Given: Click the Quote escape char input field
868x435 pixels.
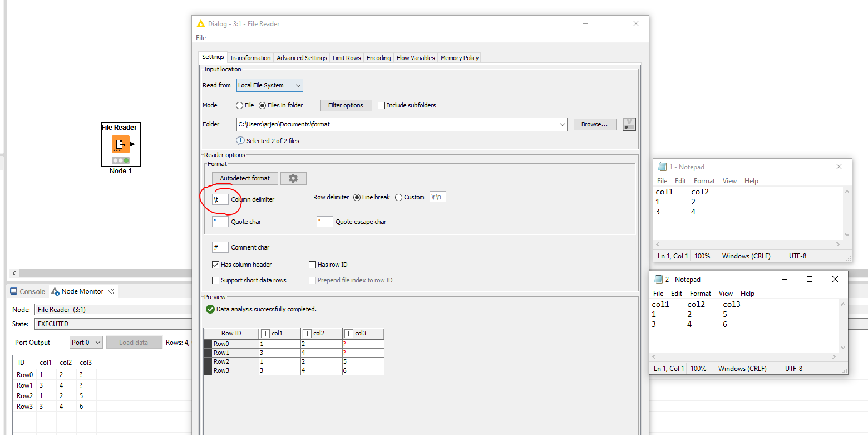Looking at the screenshot, I should 325,222.
